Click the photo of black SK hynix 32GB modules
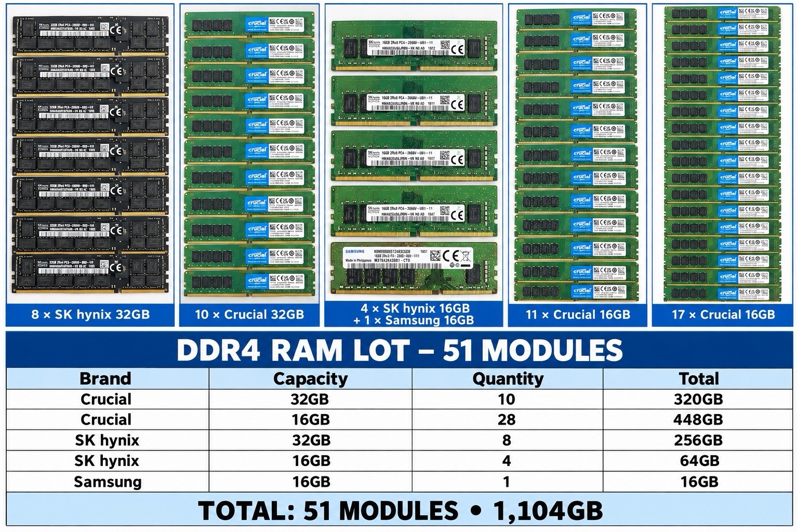This screenshot has height=532, width=798. pyautogui.click(x=90, y=153)
